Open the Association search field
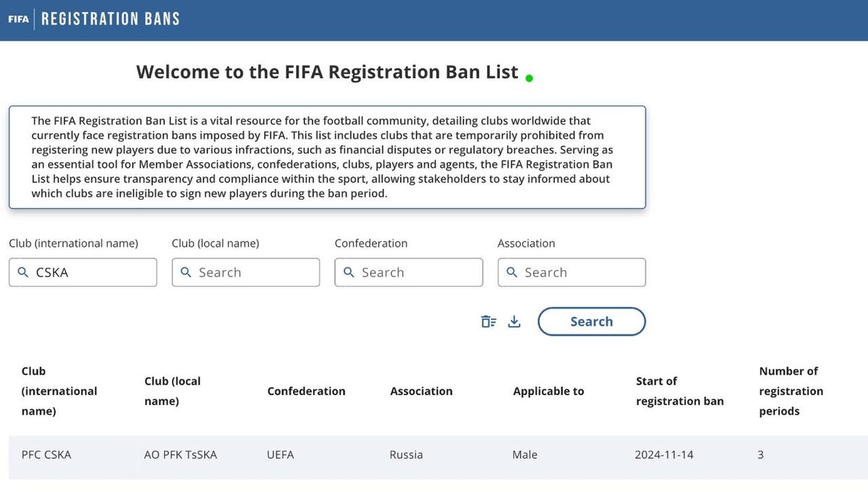This screenshot has width=868, height=492. 571,273
